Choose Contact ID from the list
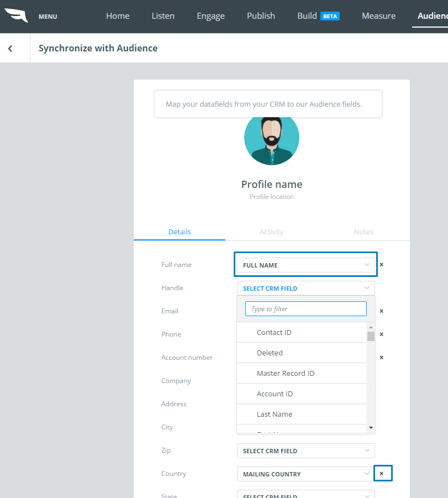Screen dimensions: 448x498 click(301, 333)
